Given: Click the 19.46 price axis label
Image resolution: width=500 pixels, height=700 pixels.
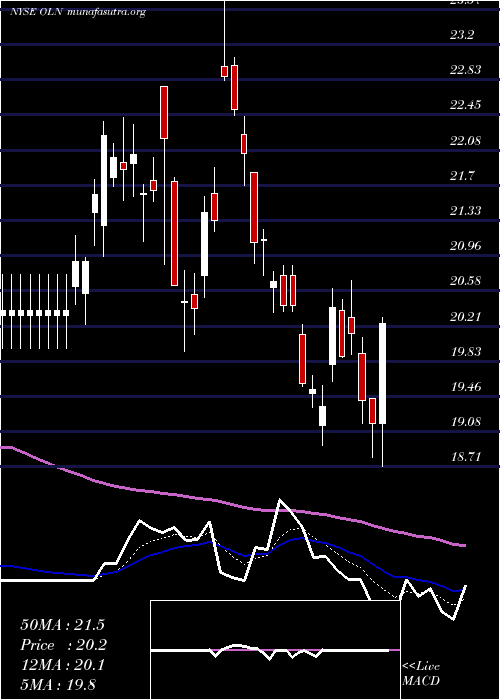Looking at the screenshot, I should pyautogui.click(x=466, y=387).
